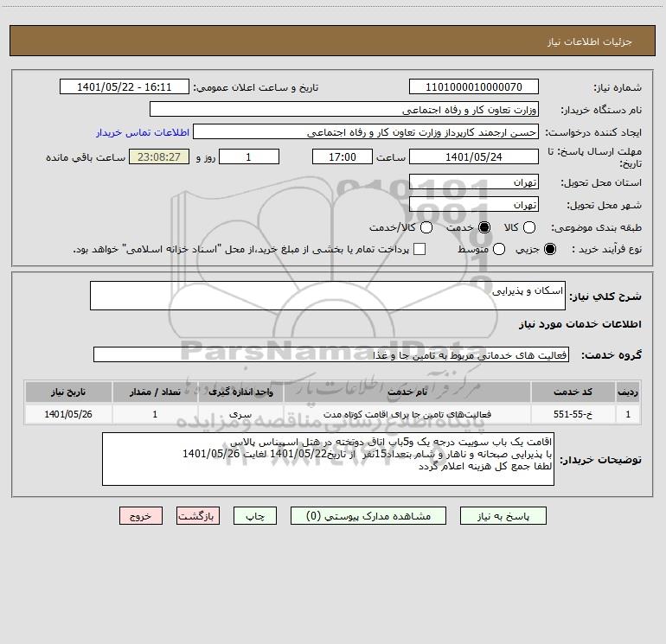Click the announcement date field 1401/05/22 - 16:11
Viewport: 666px width, 644px height.
tap(124, 86)
